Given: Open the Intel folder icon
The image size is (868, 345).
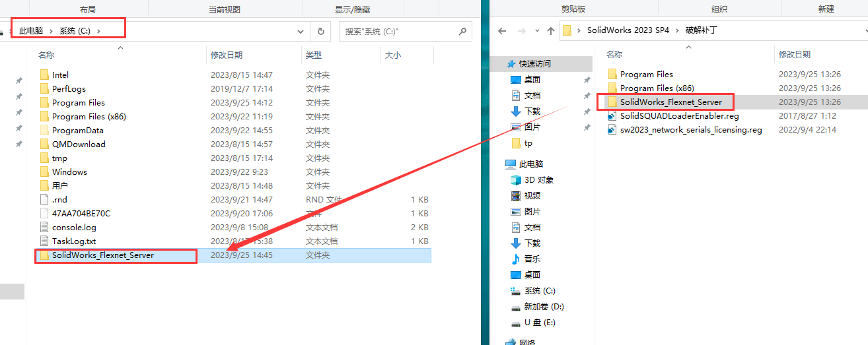Looking at the screenshot, I should [44, 75].
